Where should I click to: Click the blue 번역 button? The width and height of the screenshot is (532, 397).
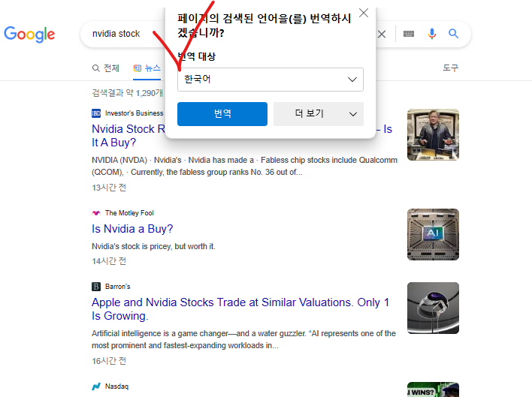[x=222, y=114]
